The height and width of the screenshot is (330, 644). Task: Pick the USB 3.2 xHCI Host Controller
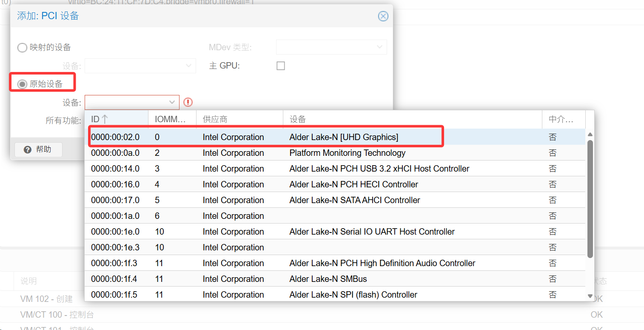[x=379, y=169]
